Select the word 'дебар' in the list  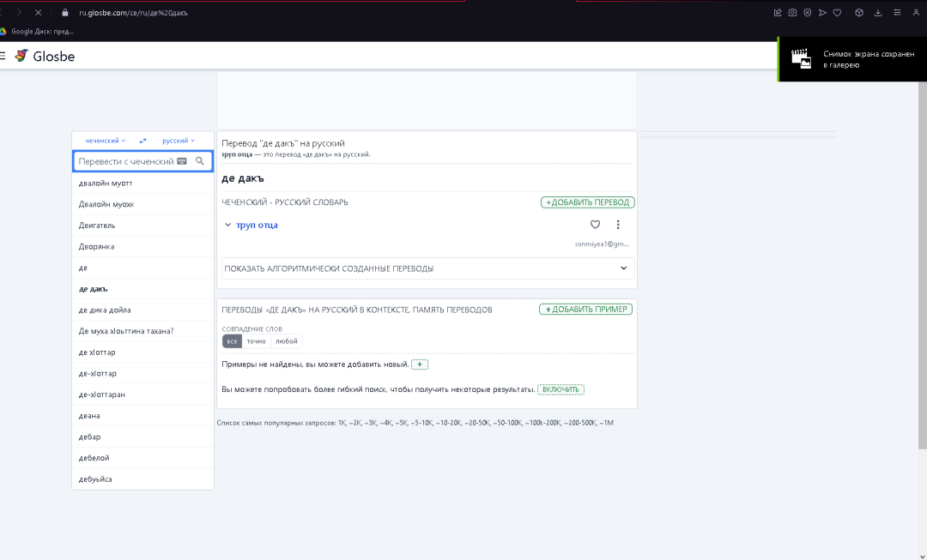[90, 437]
